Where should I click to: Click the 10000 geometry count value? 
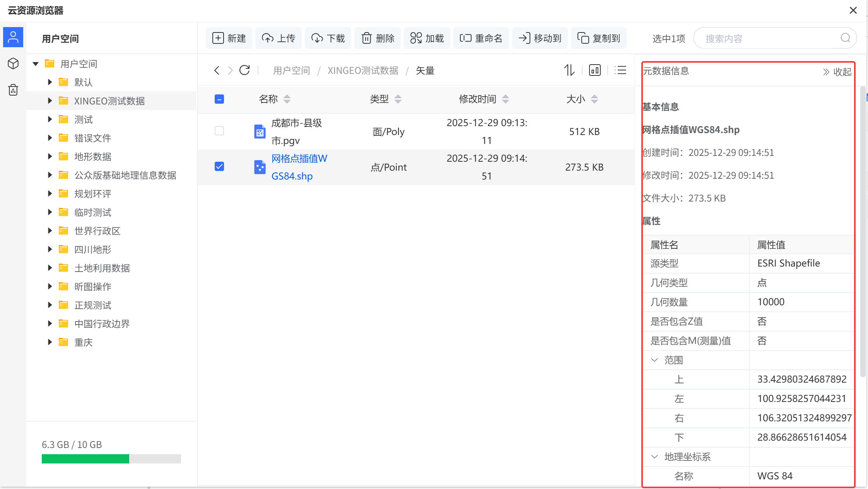coord(771,302)
